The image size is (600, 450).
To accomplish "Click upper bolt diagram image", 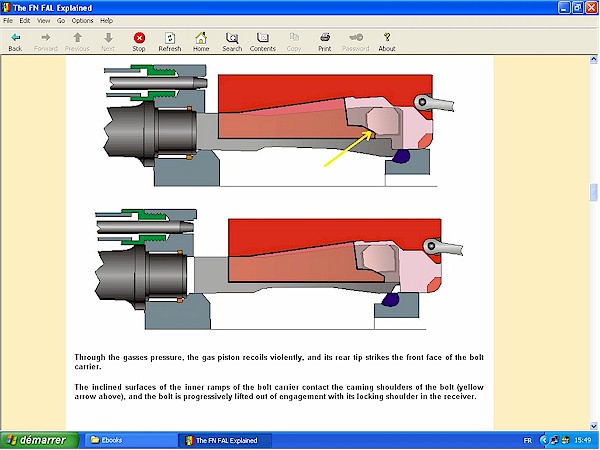I will coord(279,125).
